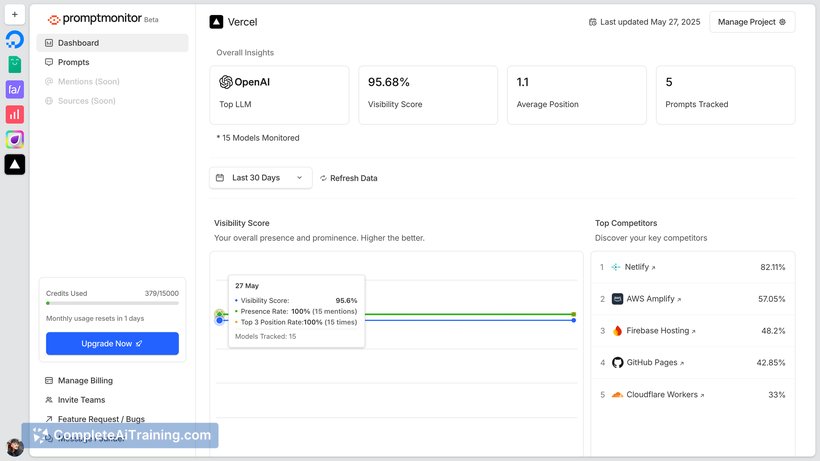Click the Cloudflare cloud icon
The height and width of the screenshot is (461, 820).
[618, 395]
